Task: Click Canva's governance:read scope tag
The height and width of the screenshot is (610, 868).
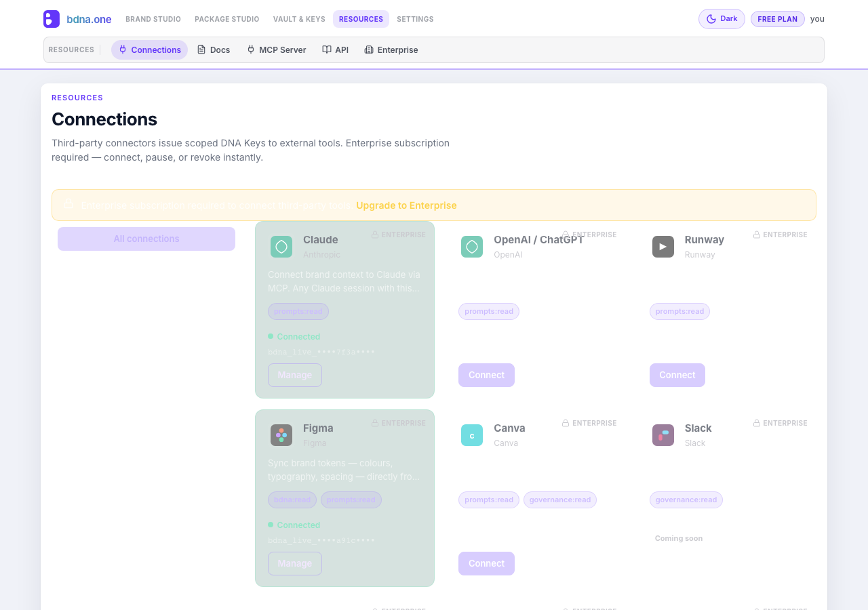Action: [x=560, y=500]
